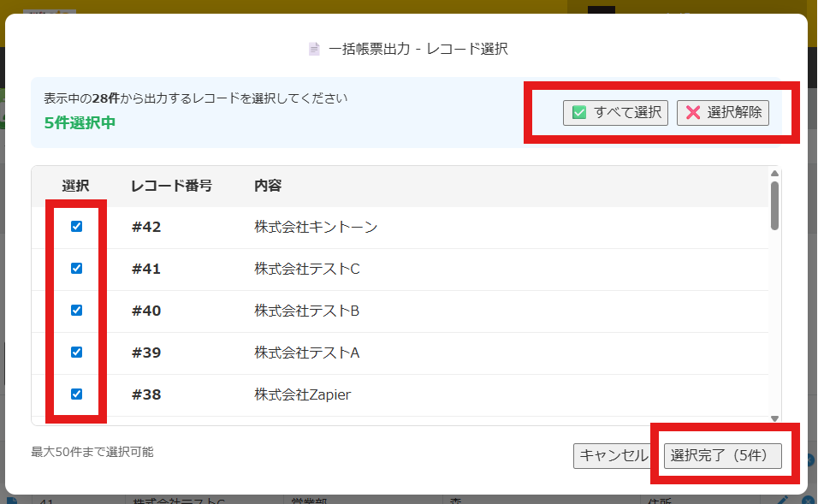Toggle the checkbox beside #38 株式会社Zapier
This screenshot has height=504, width=818.
[x=76, y=394]
